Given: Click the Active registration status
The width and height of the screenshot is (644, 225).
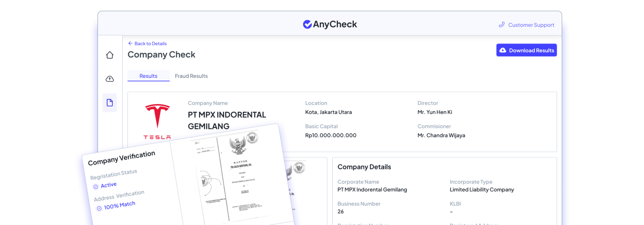Looking at the screenshot, I should (x=109, y=185).
